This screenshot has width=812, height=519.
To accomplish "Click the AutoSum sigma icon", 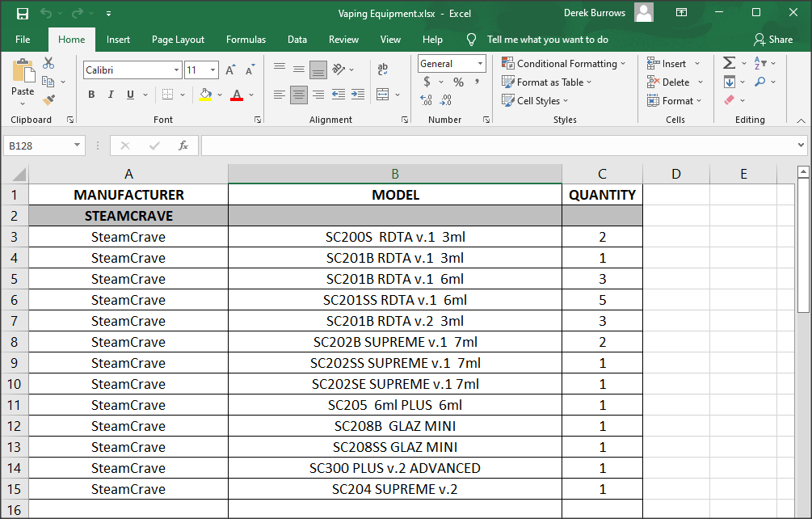I will coord(729,63).
